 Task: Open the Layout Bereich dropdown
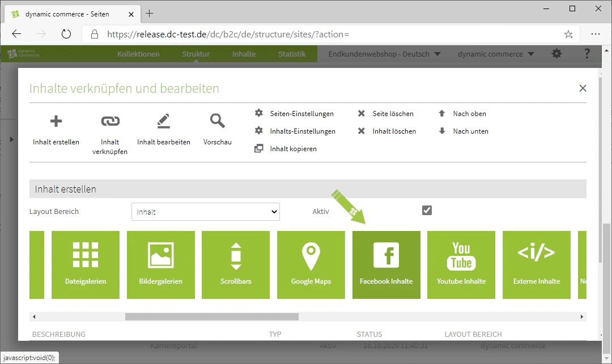point(206,212)
